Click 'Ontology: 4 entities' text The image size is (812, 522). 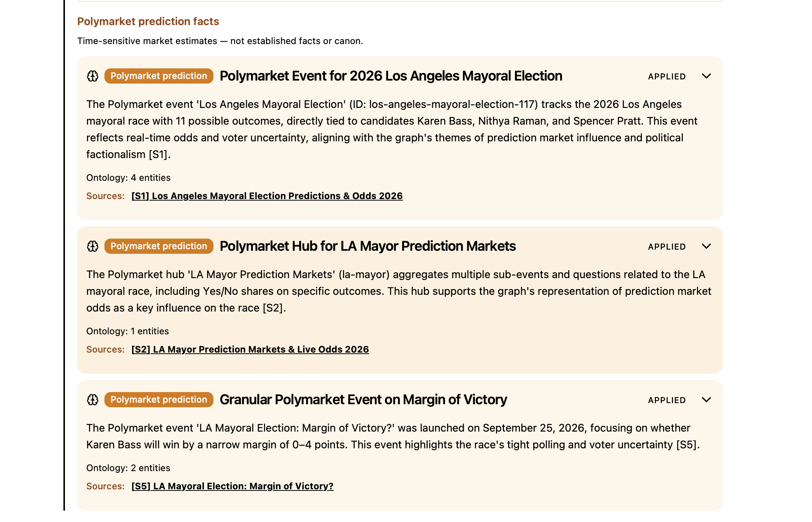pos(128,178)
